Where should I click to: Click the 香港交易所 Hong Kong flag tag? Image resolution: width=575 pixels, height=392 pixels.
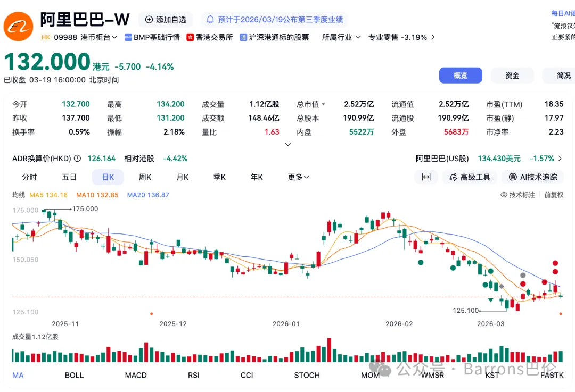[210, 37]
